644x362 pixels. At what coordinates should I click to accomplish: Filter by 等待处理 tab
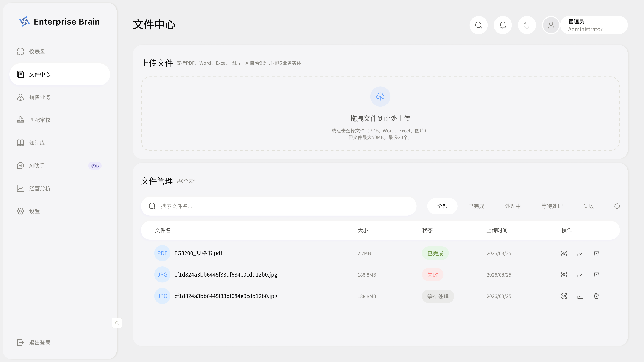point(552,206)
